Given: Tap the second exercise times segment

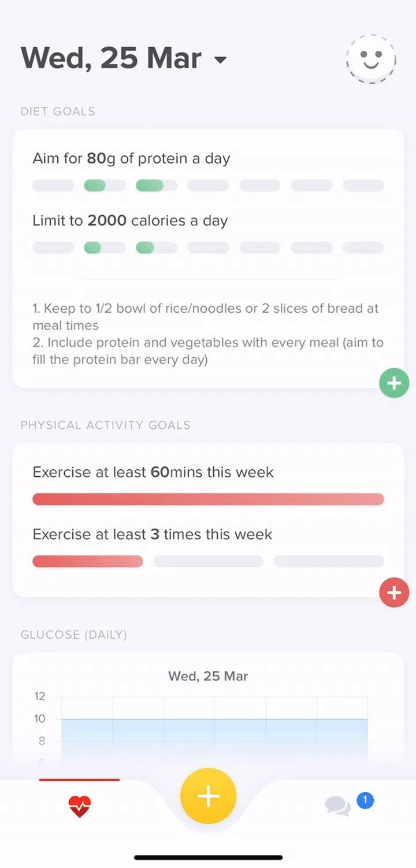Looking at the screenshot, I should [208, 562].
